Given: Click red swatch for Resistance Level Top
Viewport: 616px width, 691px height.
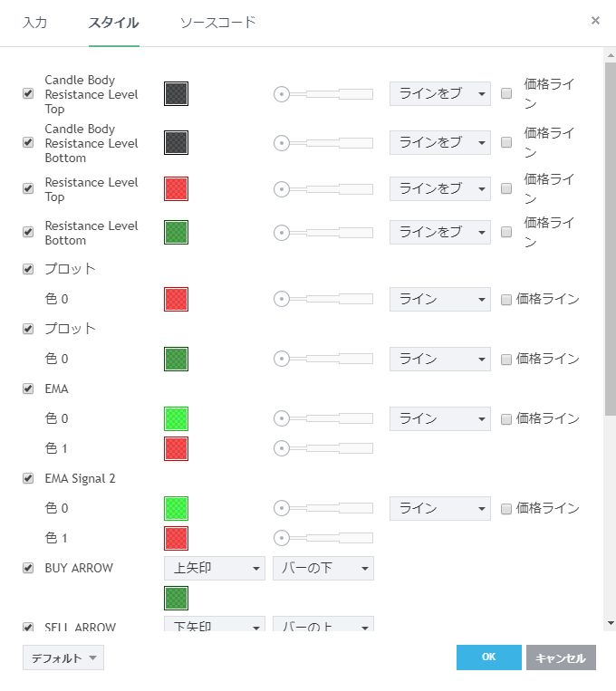Looking at the screenshot, I should pyautogui.click(x=176, y=188).
